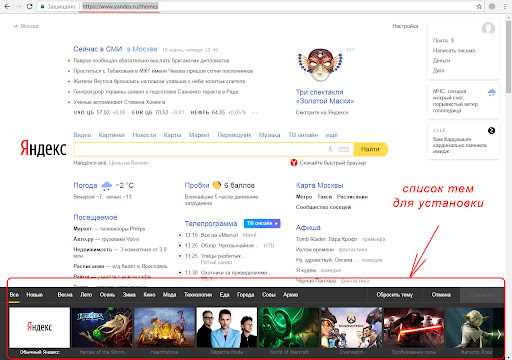
Task: Switch news to в Москве tab
Action: (142, 49)
